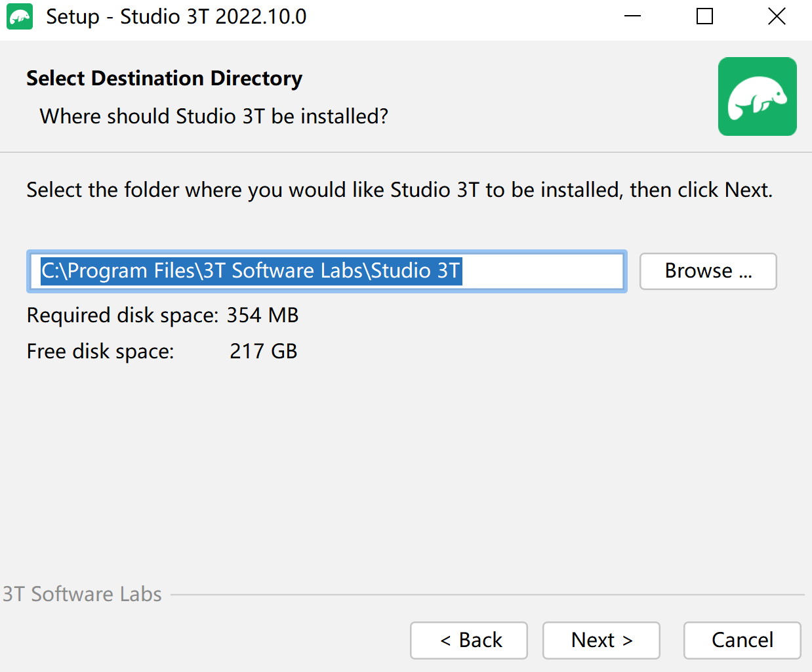
Task: Click the Setup - Studio 3T 2022.10.0 title text
Action: pos(176,16)
